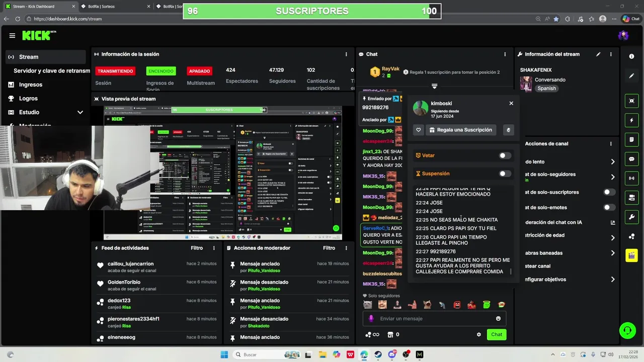
Task: Open chat settings gear icon
Action: tap(478, 334)
